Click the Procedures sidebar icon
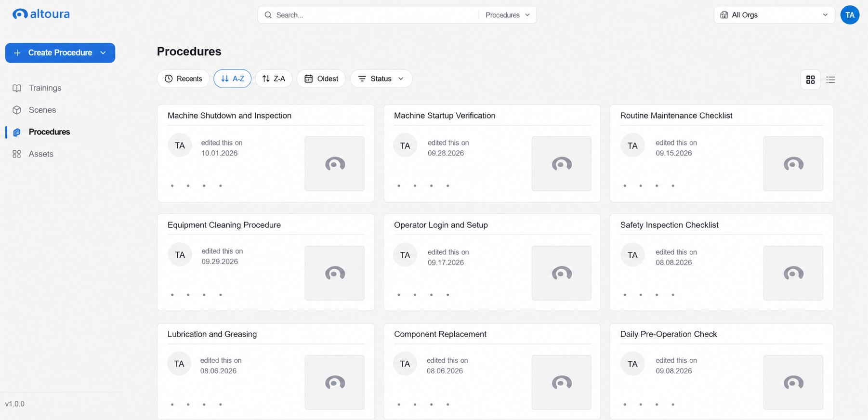Viewport: 868px width, 420px height. pos(17,132)
